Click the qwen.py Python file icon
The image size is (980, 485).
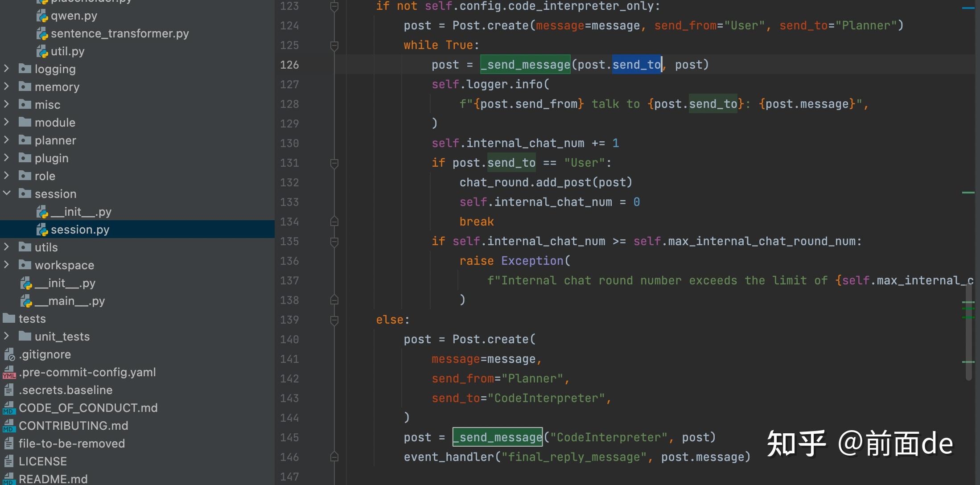point(42,16)
